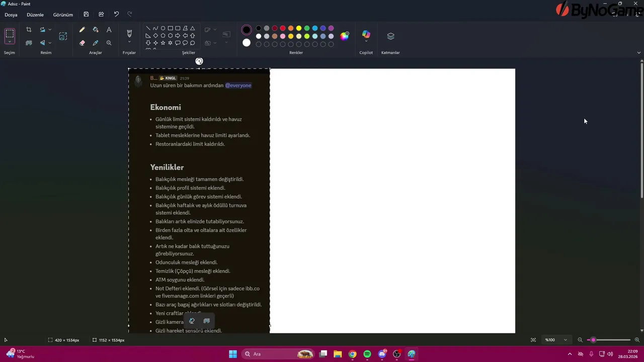
Task: Choose the purple color swatch
Action: [x=331, y=28]
